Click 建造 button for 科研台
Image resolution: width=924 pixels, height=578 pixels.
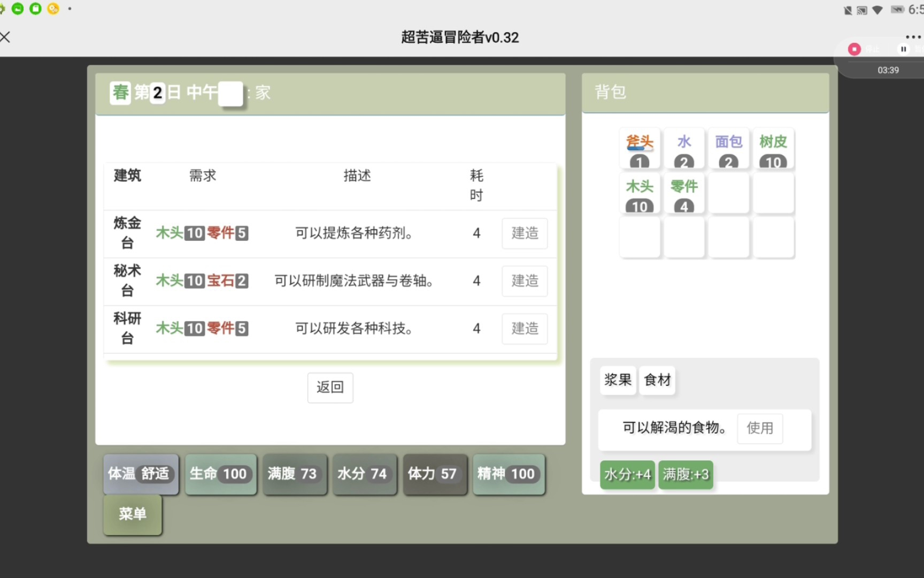tap(525, 329)
